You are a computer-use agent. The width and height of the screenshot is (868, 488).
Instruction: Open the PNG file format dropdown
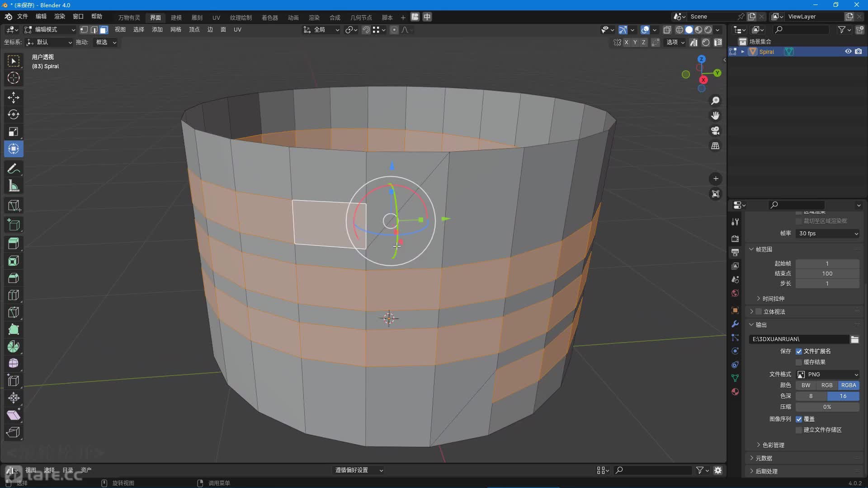click(x=828, y=375)
